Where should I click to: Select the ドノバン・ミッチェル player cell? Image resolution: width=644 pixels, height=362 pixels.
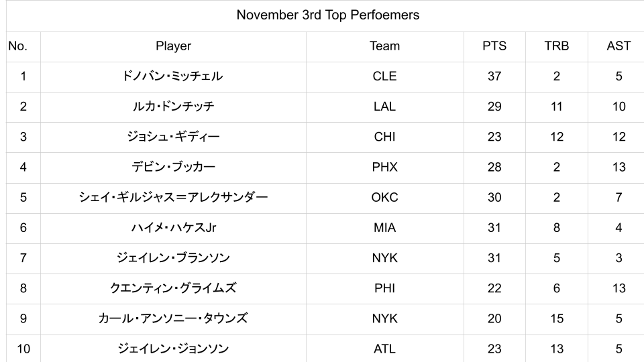(173, 76)
